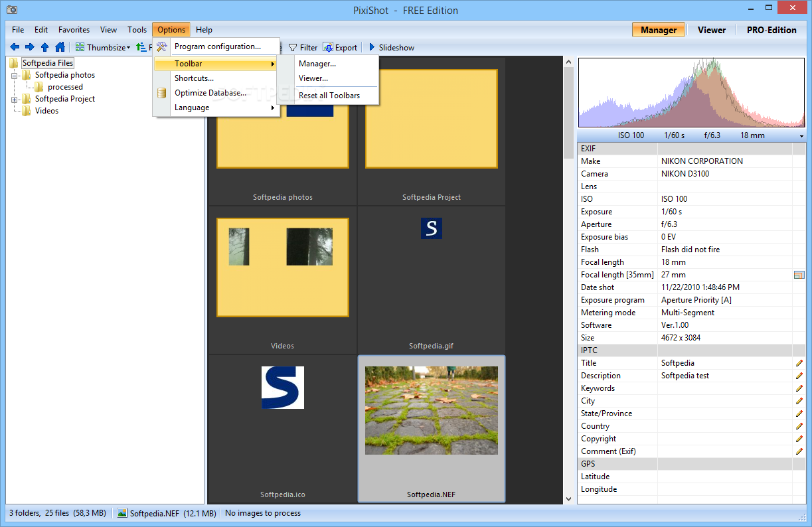Switch to the Manager tab
This screenshot has width=812, height=527.
pos(659,30)
